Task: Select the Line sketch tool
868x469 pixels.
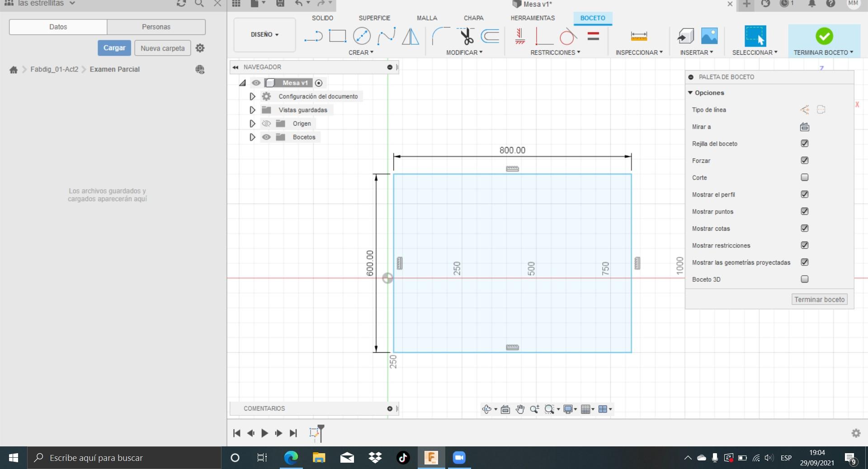Action: coord(313,36)
